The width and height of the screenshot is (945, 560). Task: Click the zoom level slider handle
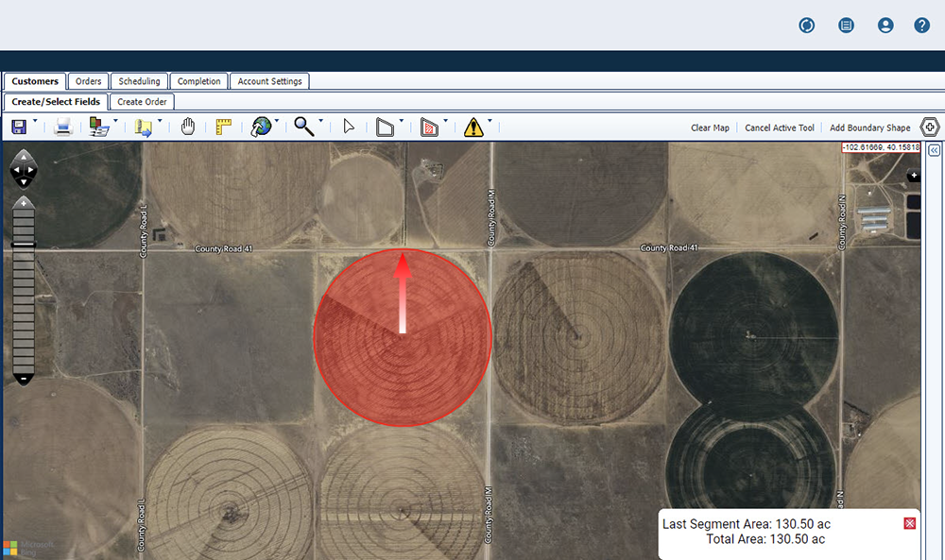tap(24, 245)
